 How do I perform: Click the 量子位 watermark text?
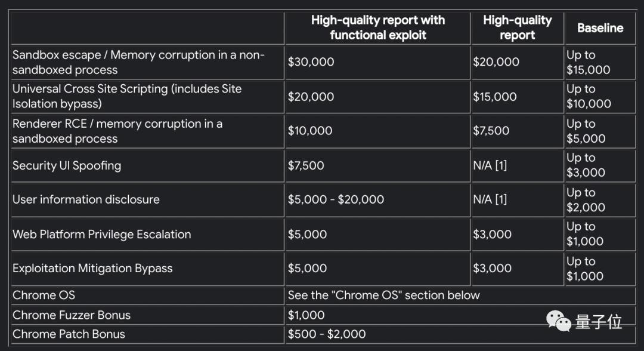(599, 322)
